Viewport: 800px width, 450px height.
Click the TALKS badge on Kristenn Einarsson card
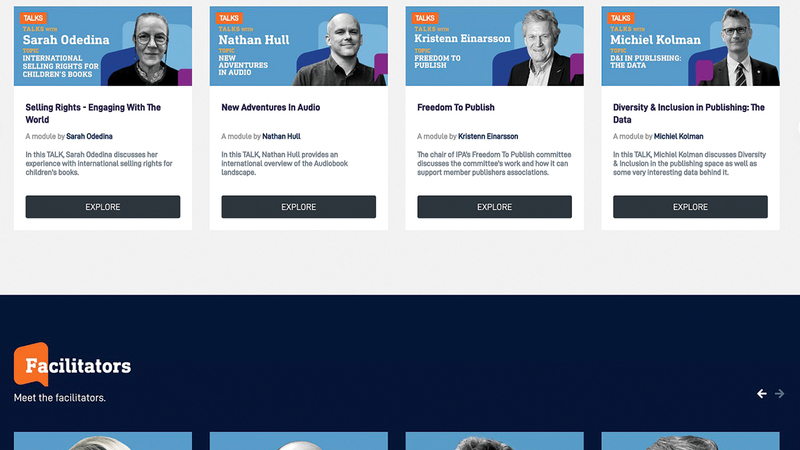click(x=425, y=18)
